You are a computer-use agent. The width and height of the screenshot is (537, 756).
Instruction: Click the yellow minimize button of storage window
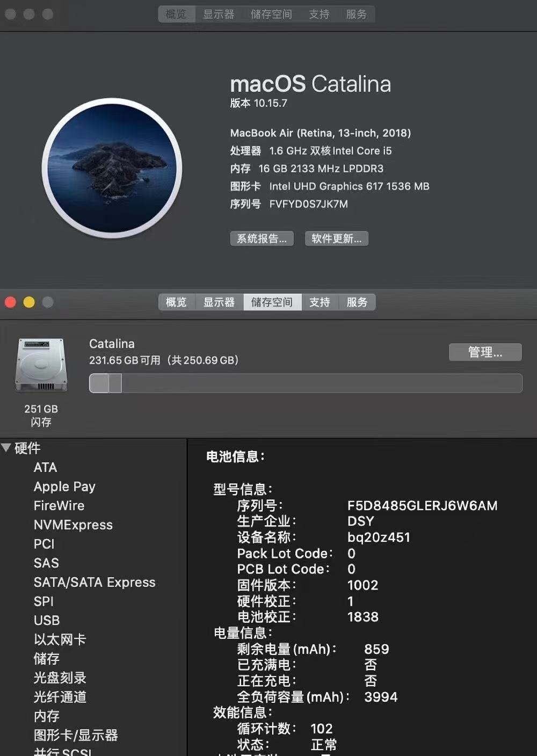(x=29, y=302)
